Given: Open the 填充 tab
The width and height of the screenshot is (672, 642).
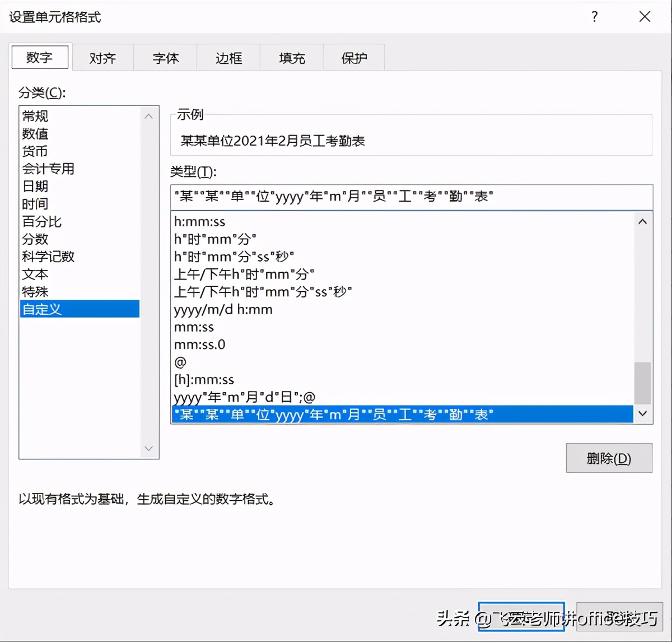Looking at the screenshot, I should coord(291,57).
